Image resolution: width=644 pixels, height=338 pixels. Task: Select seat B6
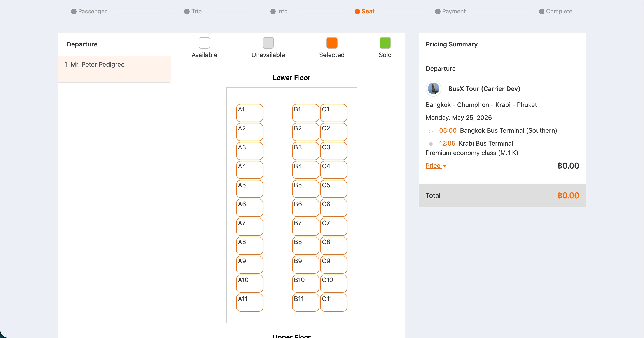click(x=306, y=208)
